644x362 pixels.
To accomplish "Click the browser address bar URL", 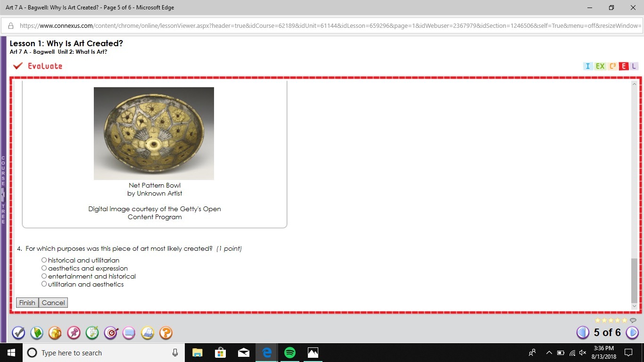I will click(330, 25).
